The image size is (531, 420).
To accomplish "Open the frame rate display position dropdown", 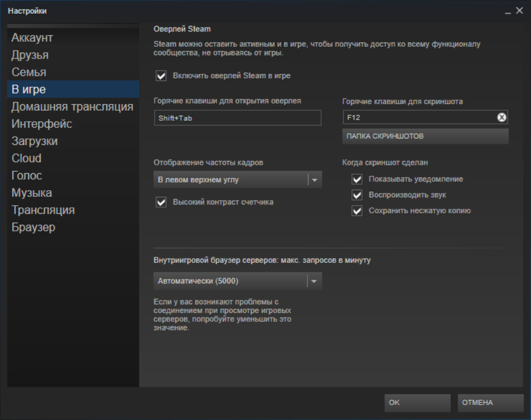I will 237,180.
